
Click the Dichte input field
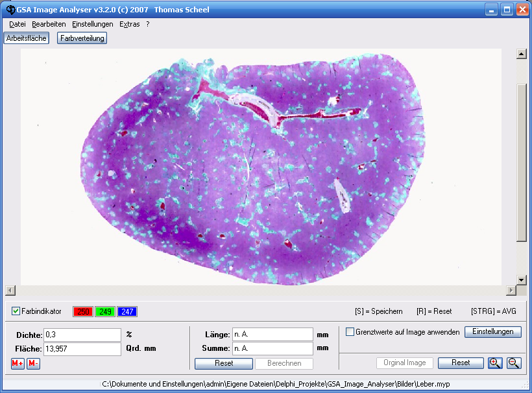(82, 335)
